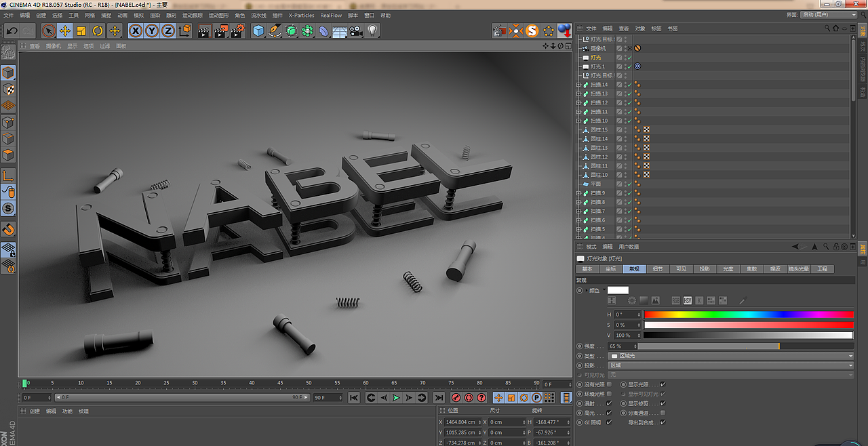Toggle the 导出到合成 checkbox
Screen dimensions: 868x446
click(663, 422)
